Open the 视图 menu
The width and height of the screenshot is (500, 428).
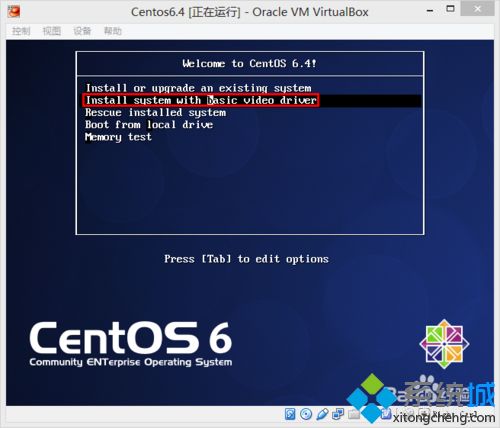click(52, 31)
